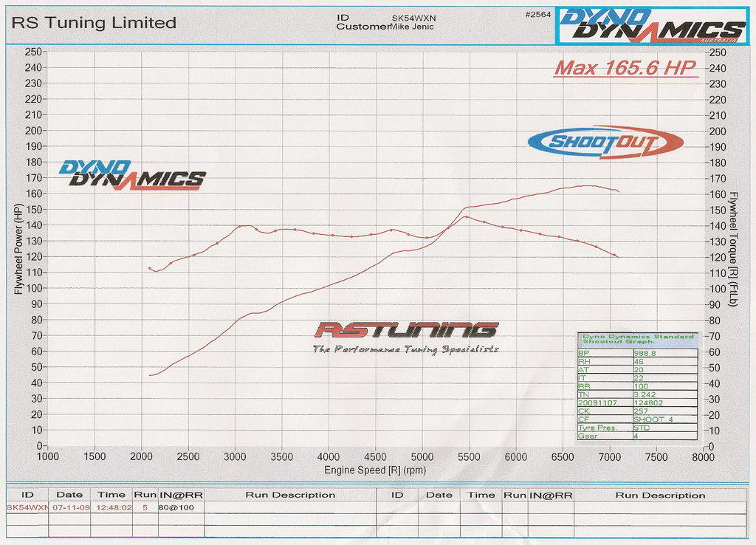
Task: Select customer name Mike Jenic
Action: coord(413,27)
